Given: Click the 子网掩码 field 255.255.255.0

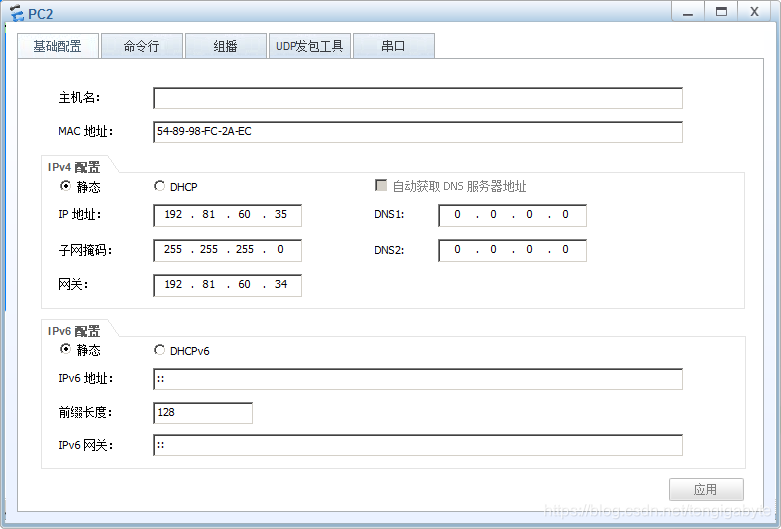Looking at the screenshot, I should [x=228, y=250].
